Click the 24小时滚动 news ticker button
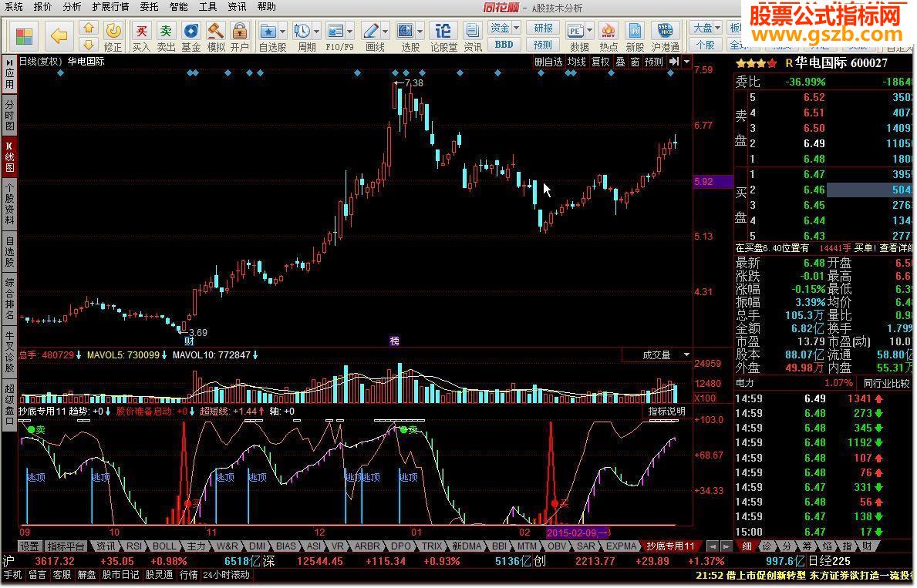Screen dimensions: 917x588 click(226, 575)
